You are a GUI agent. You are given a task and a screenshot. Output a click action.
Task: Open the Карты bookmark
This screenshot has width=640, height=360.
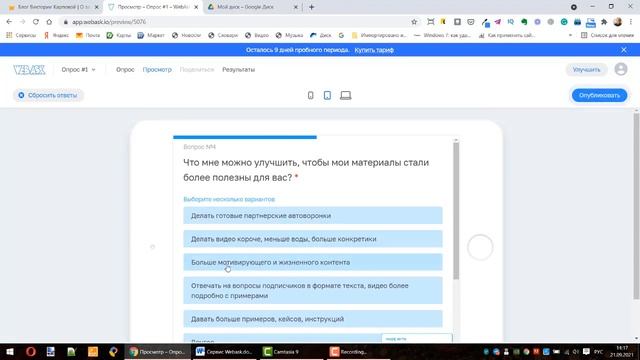coord(119,36)
